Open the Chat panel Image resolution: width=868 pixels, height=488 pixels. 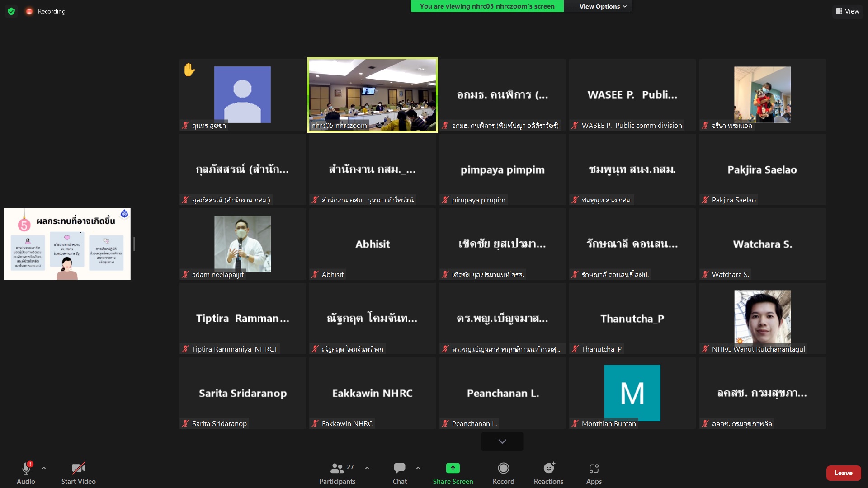[399, 468]
